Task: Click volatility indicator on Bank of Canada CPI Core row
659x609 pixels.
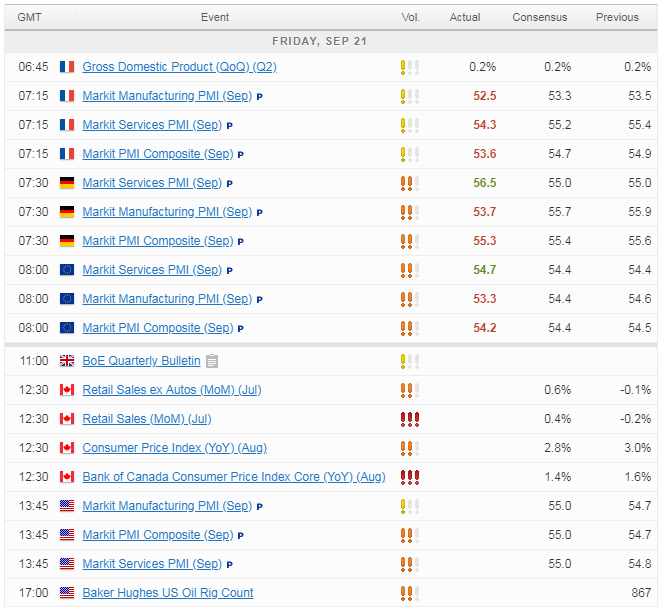Action: [410, 477]
